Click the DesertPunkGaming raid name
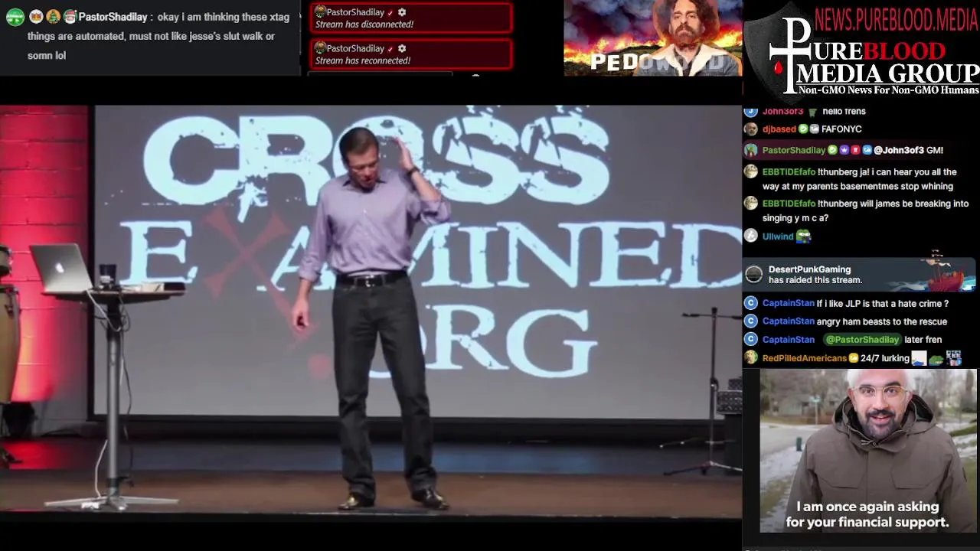This screenshot has height=551, width=980. click(809, 269)
